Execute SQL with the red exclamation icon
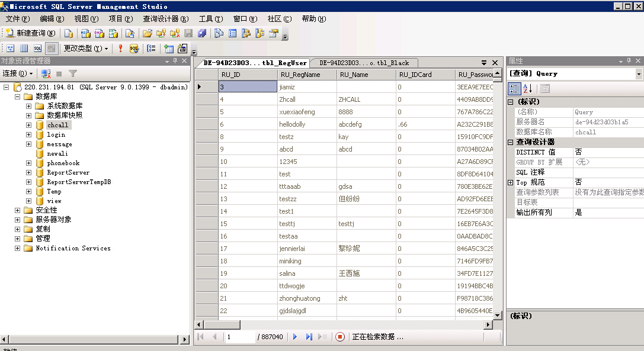Viewport: 644px width, 351px height. click(x=120, y=49)
